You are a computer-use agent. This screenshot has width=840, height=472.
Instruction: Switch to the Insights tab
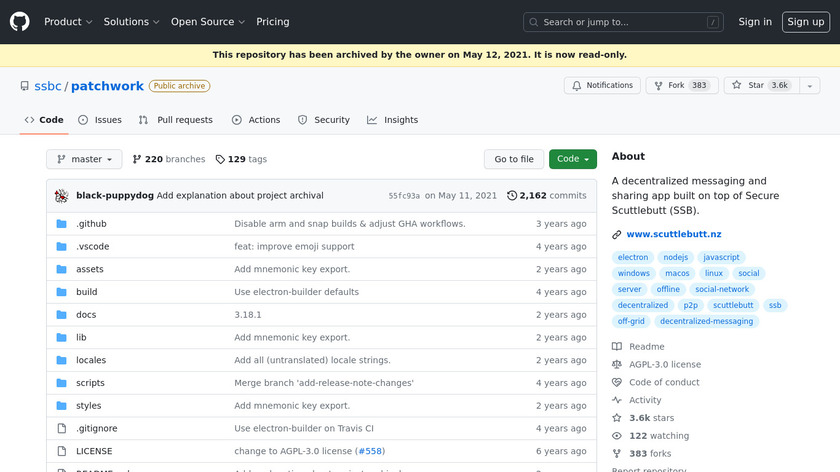click(393, 120)
